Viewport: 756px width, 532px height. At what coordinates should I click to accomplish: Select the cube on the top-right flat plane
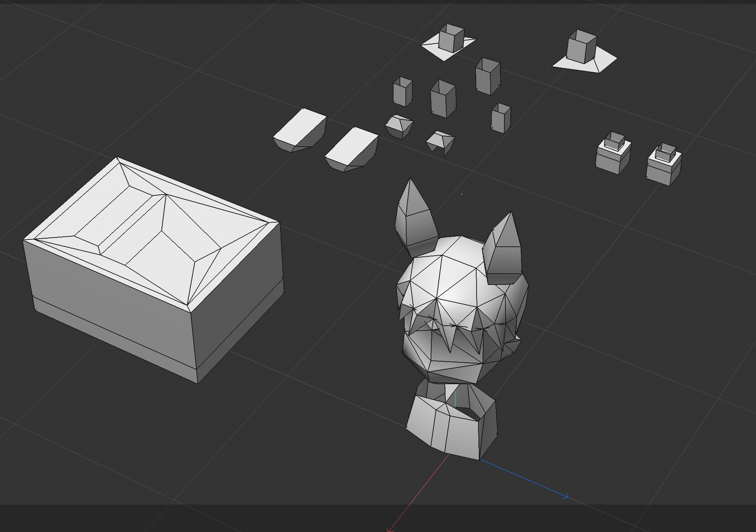click(x=582, y=47)
